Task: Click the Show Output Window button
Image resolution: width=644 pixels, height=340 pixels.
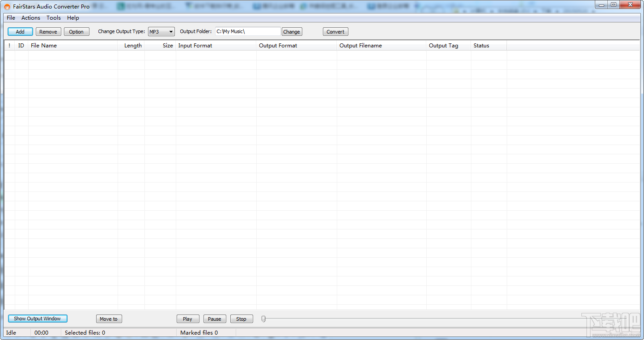Action: 38,319
